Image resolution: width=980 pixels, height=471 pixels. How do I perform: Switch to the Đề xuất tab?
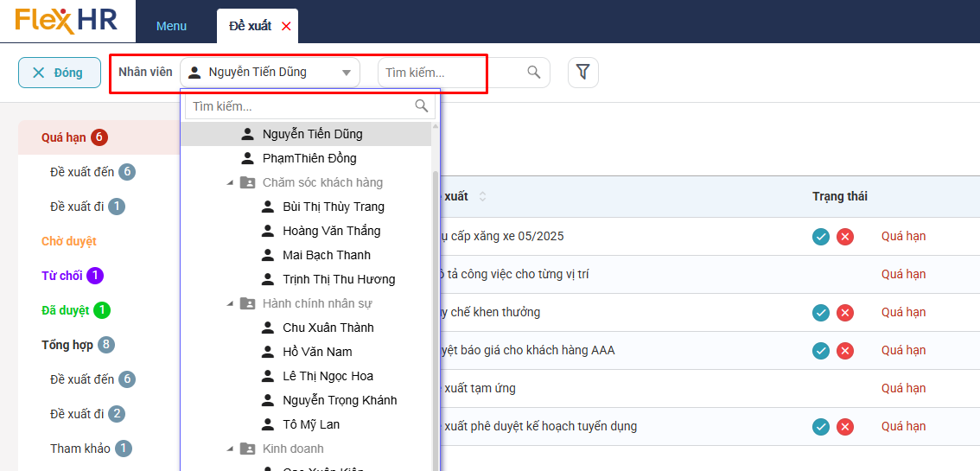[250, 26]
